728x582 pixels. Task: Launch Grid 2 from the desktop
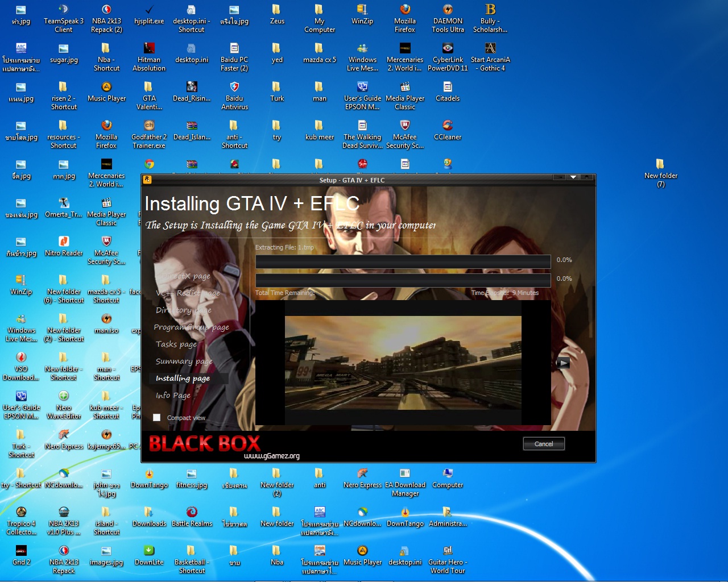pyautogui.click(x=21, y=556)
